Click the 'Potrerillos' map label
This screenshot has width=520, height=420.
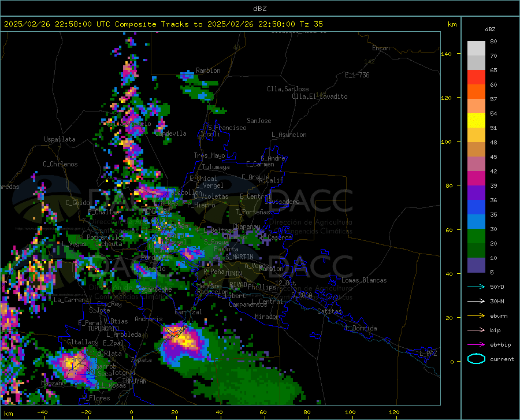tap(106, 237)
